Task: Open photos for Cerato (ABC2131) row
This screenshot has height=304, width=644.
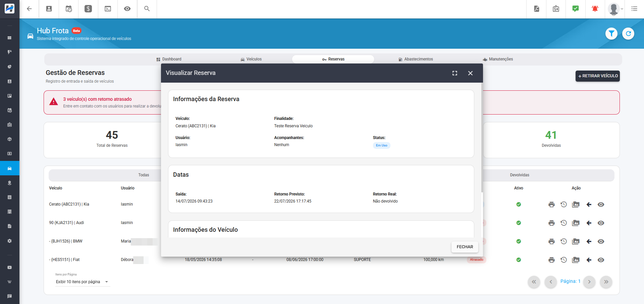Action: tap(576, 205)
